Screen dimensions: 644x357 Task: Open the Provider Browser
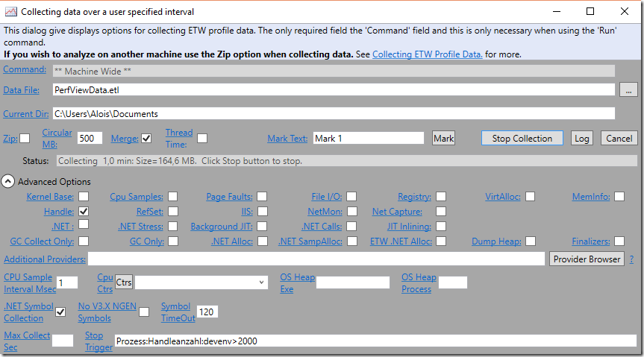[587, 259]
